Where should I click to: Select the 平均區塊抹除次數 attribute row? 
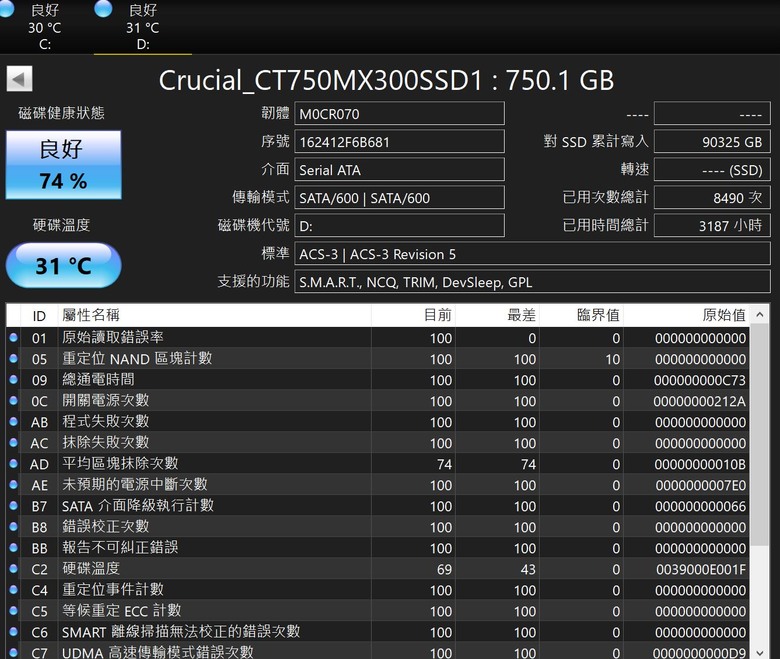pos(378,464)
